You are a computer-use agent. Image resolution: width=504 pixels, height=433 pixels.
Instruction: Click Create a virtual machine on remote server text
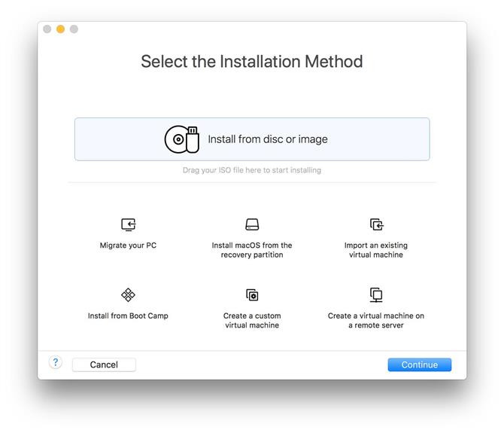tap(376, 320)
